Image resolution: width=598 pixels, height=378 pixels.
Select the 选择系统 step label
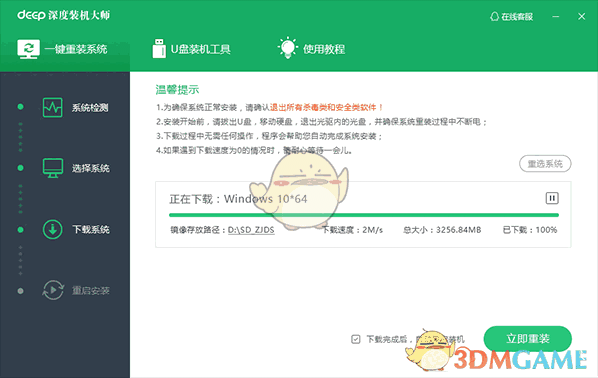click(x=91, y=168)
